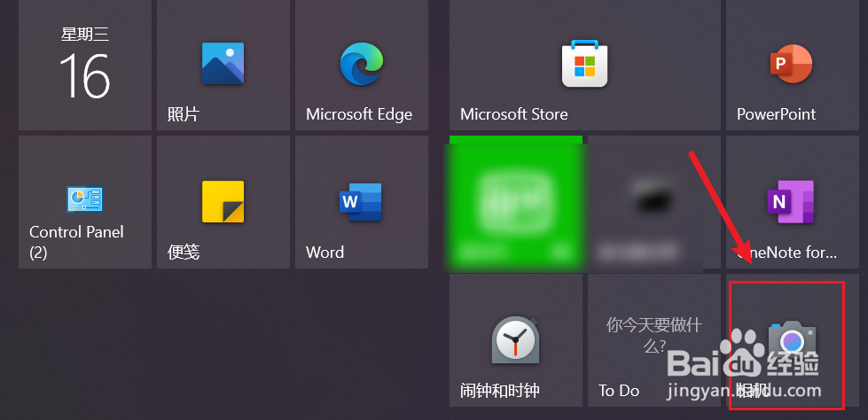Launch PowerPoint from its tile
868x420 pixels.
[x=792, y=65]
